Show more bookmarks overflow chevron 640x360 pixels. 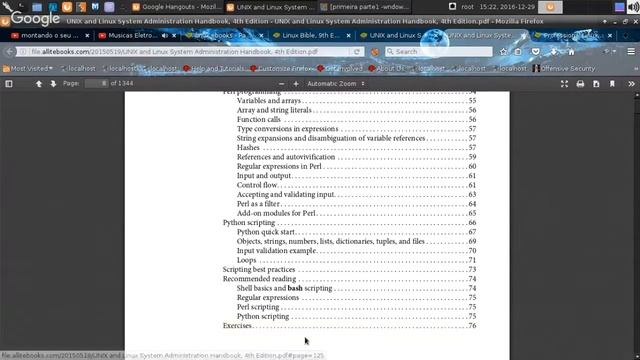click(636, 69)
